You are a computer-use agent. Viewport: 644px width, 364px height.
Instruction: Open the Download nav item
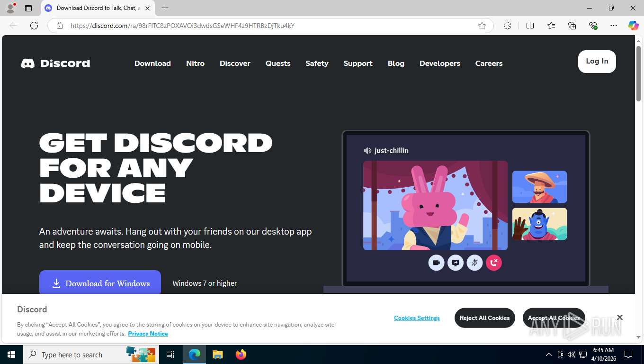point(152,64)
